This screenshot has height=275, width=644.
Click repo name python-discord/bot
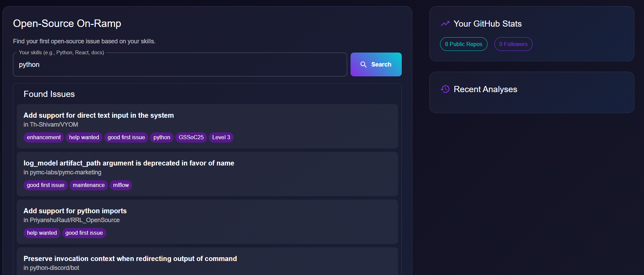click(x=54, y=268)
